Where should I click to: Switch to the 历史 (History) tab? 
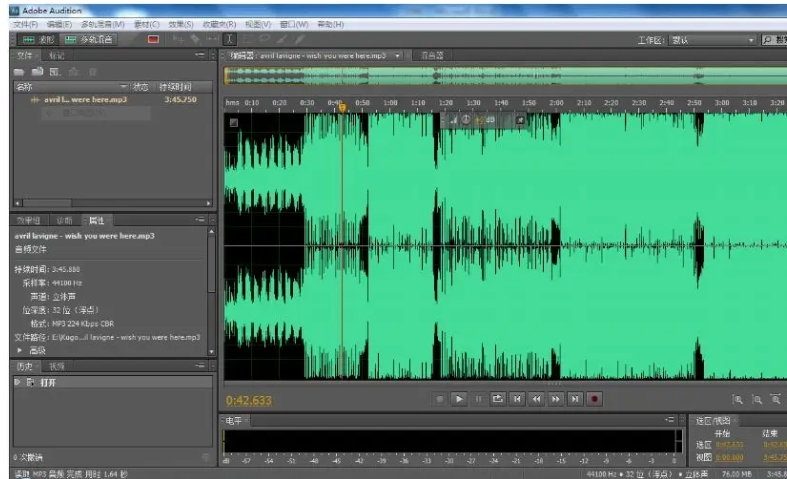coord(24,367)
